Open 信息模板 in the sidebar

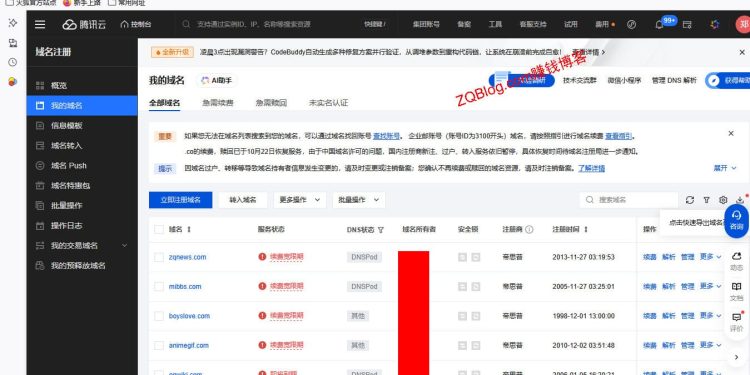click(82, 126)
